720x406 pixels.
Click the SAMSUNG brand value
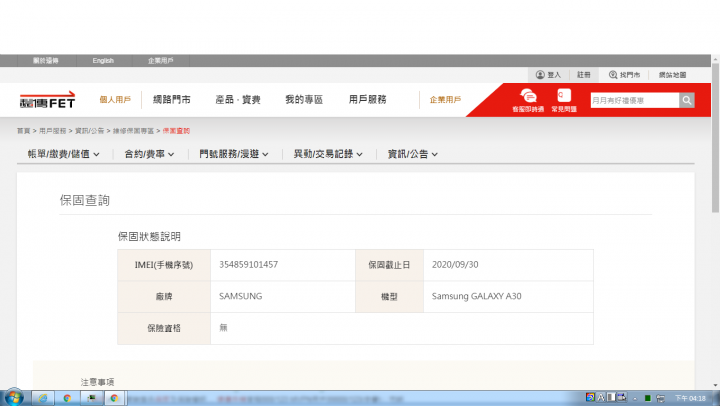pos(241,296)
